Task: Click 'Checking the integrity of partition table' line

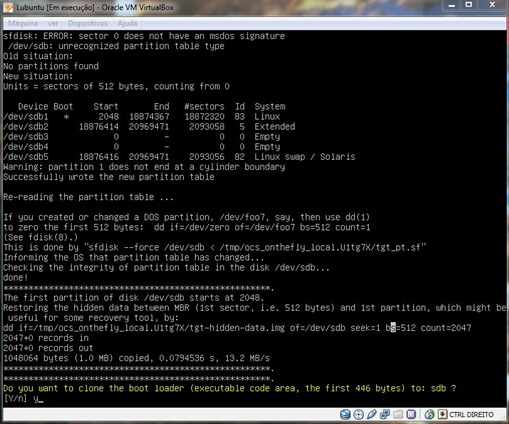Action: pos(166,267)
